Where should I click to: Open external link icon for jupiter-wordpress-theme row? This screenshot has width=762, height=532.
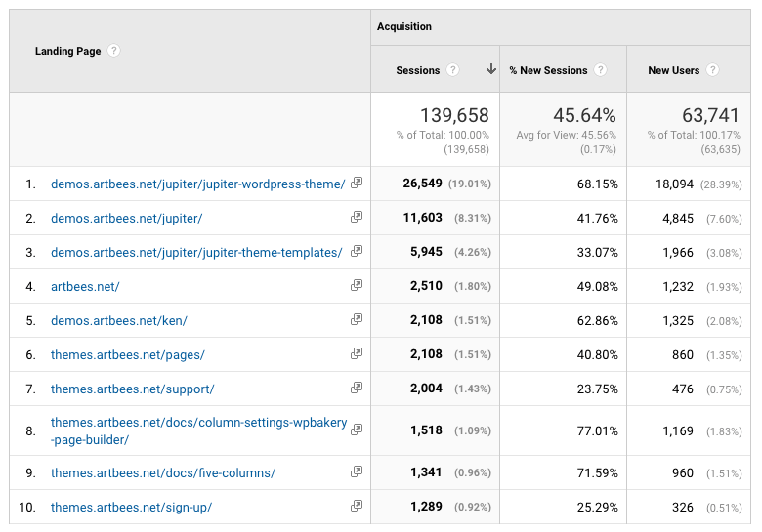(357, 183)
